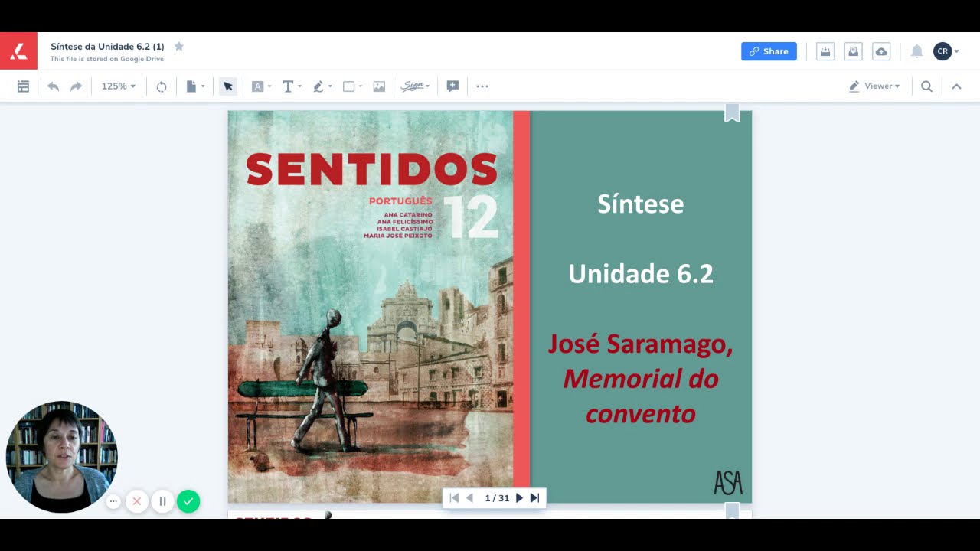Click the cloud upload icon
Viewport: 980px width, 551px height.
tap(881, 51)
